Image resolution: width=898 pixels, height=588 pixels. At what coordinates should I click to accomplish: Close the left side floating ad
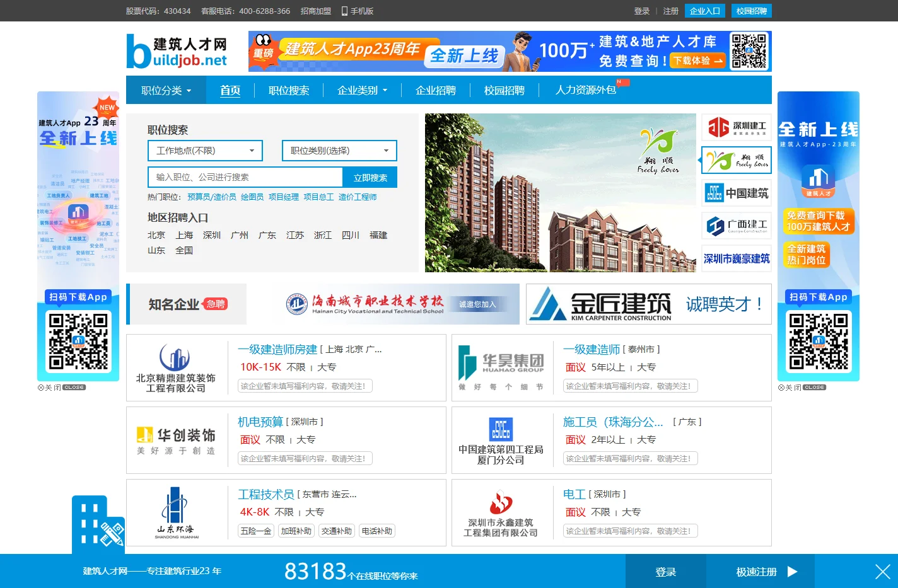(61, 388)
